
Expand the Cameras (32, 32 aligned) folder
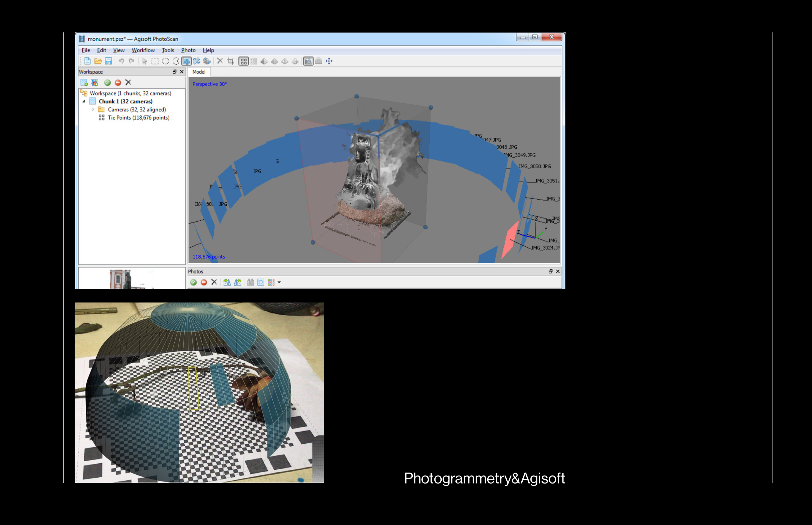93,109
